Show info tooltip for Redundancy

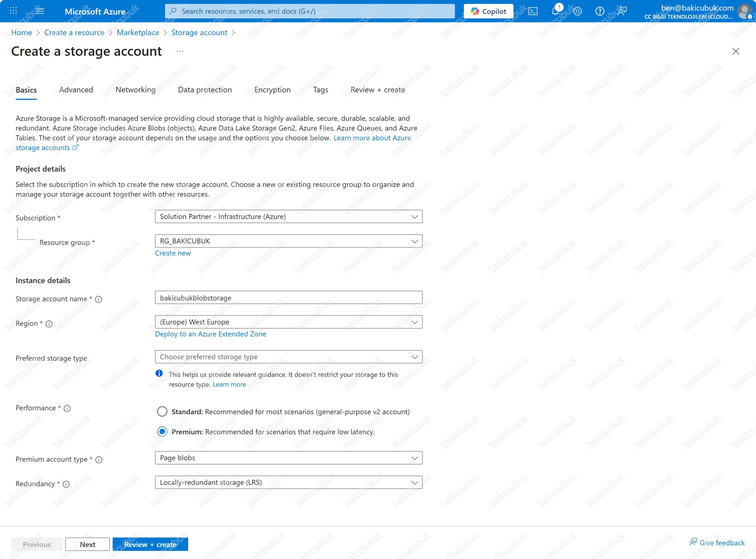(66, 484)
